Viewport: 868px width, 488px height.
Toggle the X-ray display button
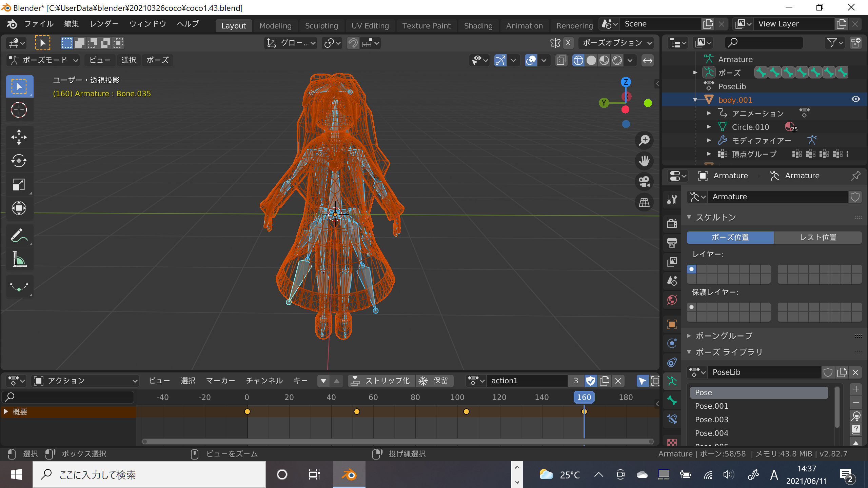(x=561, y=61)
